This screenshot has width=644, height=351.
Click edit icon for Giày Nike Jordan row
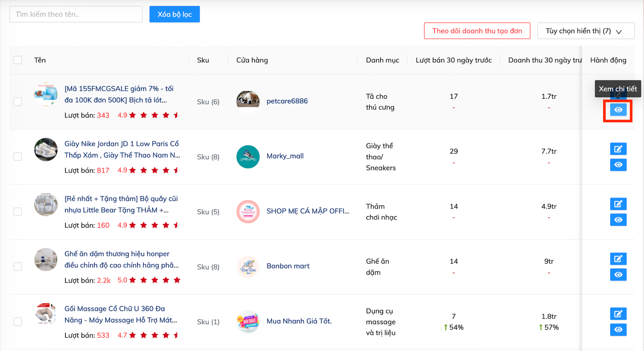[618, 149]
